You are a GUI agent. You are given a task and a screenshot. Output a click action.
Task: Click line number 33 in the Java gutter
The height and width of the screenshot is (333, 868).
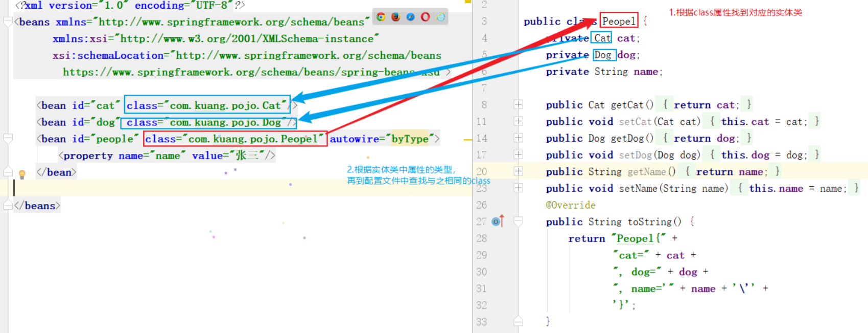[x=481, y=322]
